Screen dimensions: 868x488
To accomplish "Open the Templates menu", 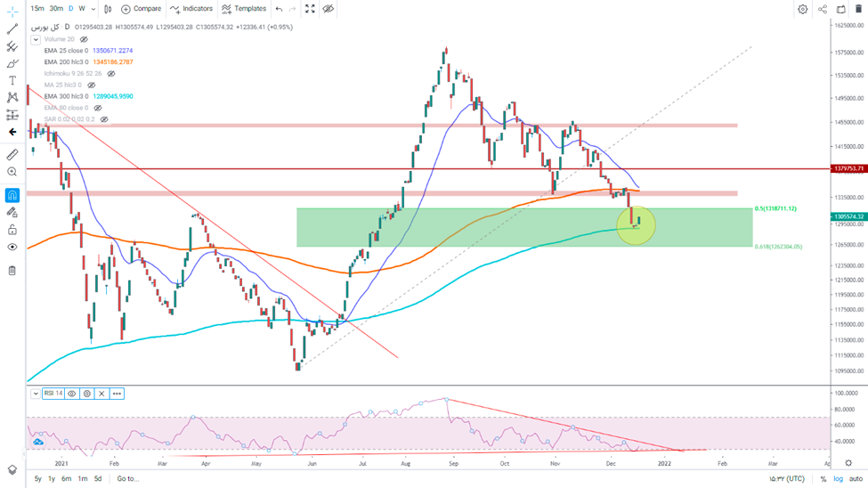I will (x=244, y=9).
